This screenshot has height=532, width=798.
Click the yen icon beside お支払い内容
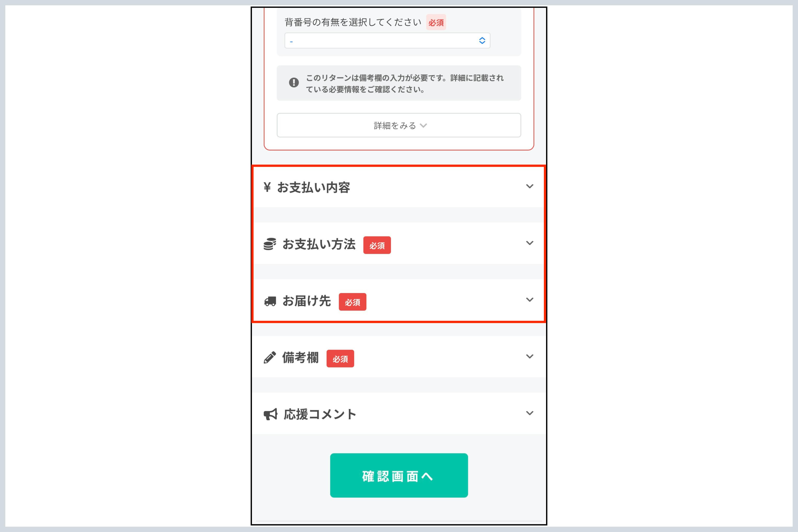pos(267,187)
